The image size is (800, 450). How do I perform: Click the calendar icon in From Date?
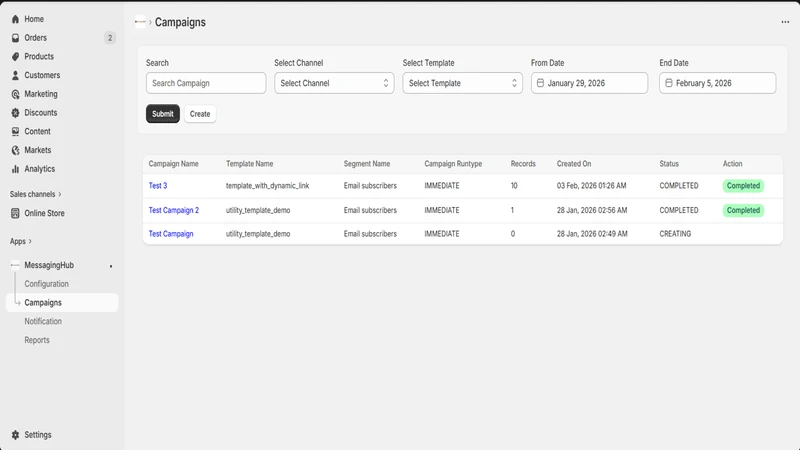pyautogui.click(x=540, y=83)
